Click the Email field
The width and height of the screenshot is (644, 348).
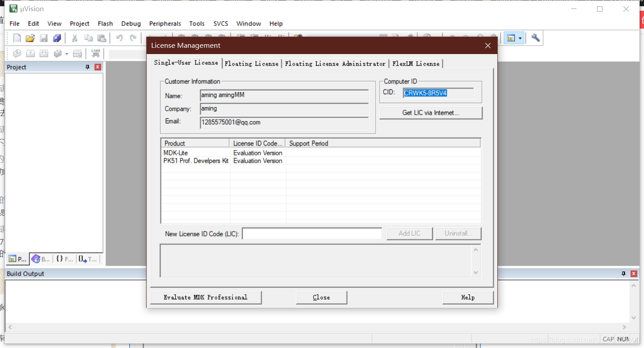point(284,122)
